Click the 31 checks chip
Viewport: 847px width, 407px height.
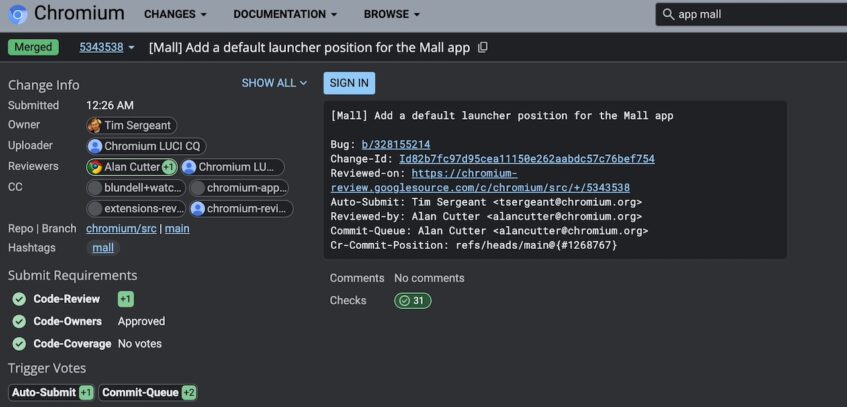(413, 301)
